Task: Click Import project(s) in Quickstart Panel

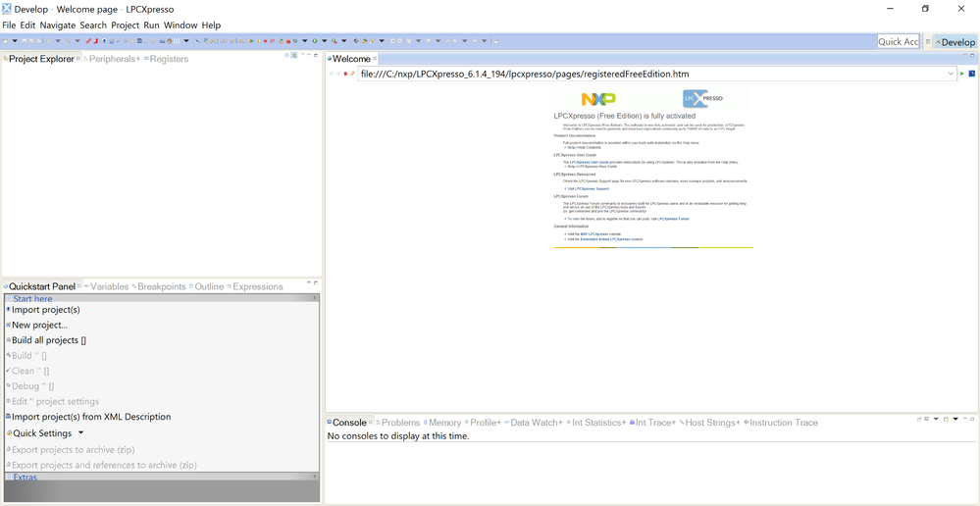Action: 46,309
